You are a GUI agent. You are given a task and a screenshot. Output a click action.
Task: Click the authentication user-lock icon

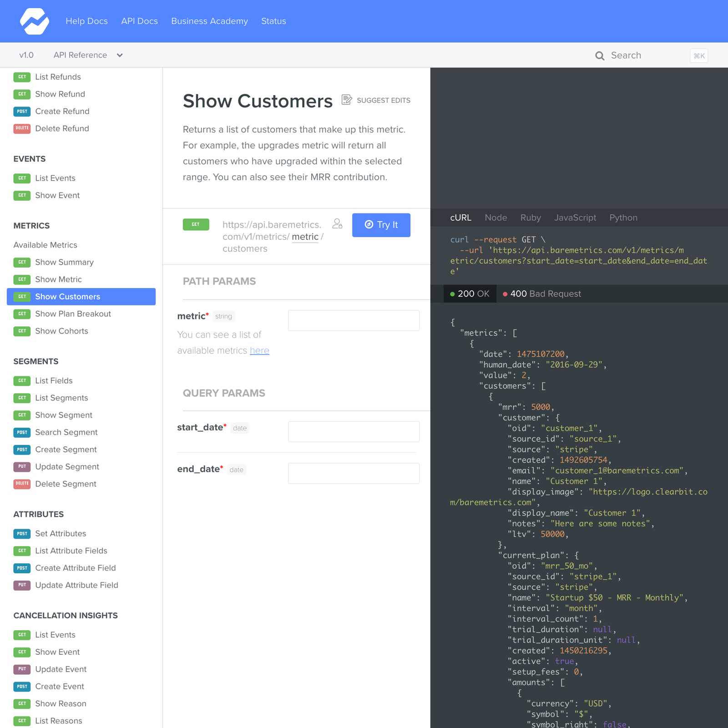337,223
